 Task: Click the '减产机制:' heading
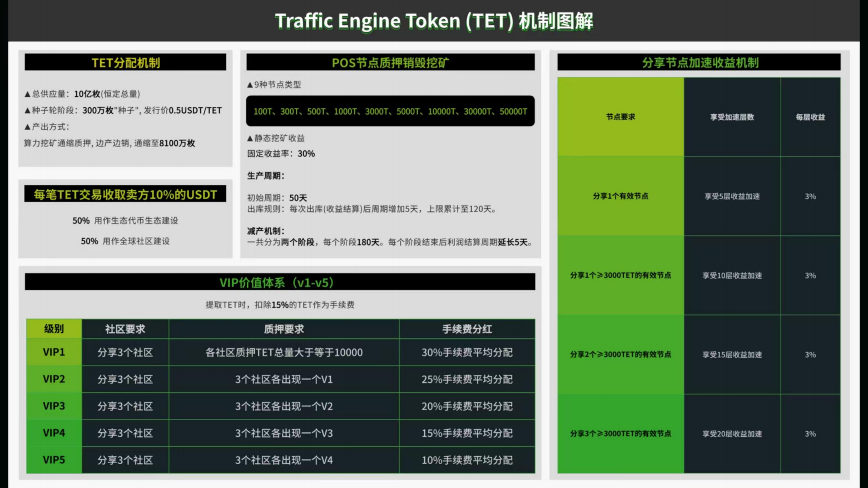click(266, 230)
